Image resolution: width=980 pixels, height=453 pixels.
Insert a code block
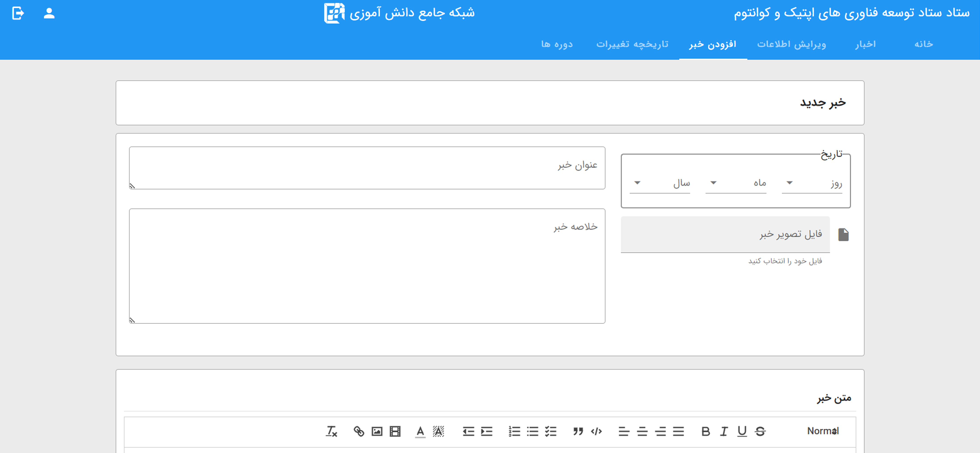pyautogui.click(x=596, y=431)
